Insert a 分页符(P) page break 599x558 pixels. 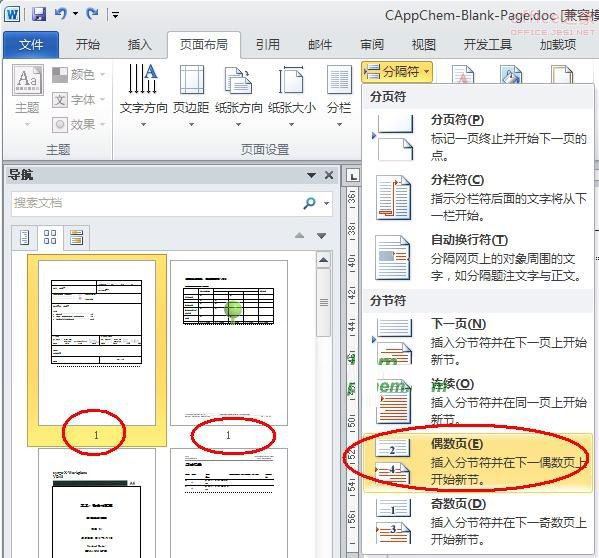[x=478, y=137]
